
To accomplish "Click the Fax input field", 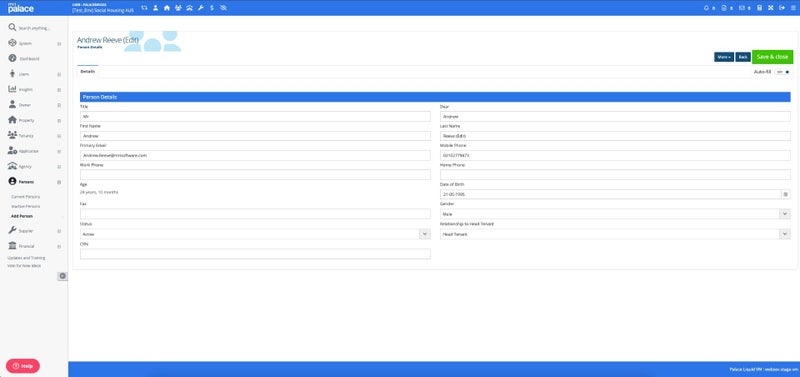I will click(x=255, y=214).
